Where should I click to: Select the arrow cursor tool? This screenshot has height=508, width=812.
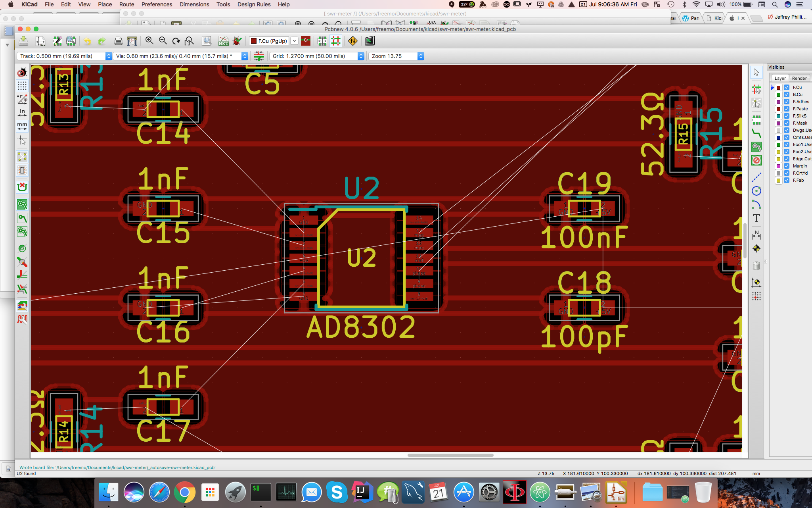[x=756, y=72]
